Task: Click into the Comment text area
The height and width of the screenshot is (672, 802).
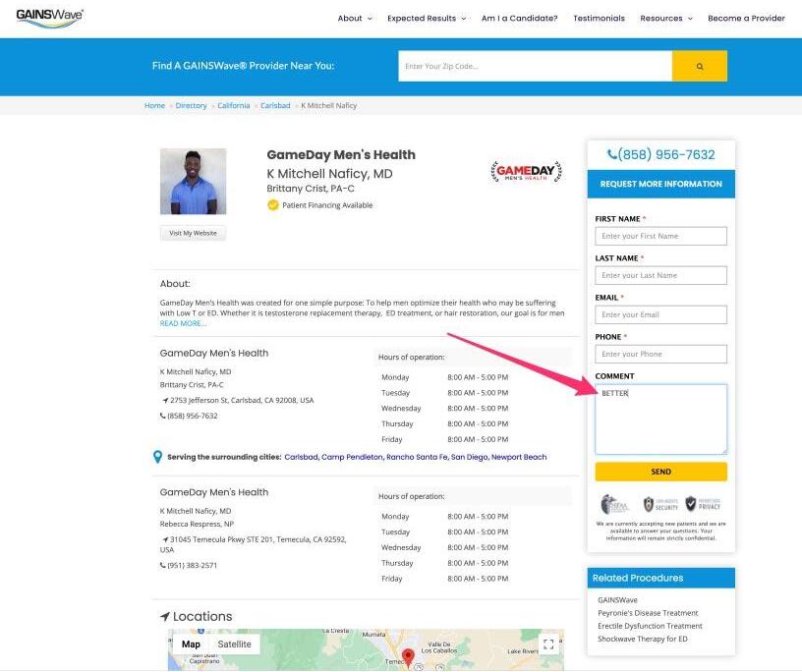Action: tap(660, 420)
